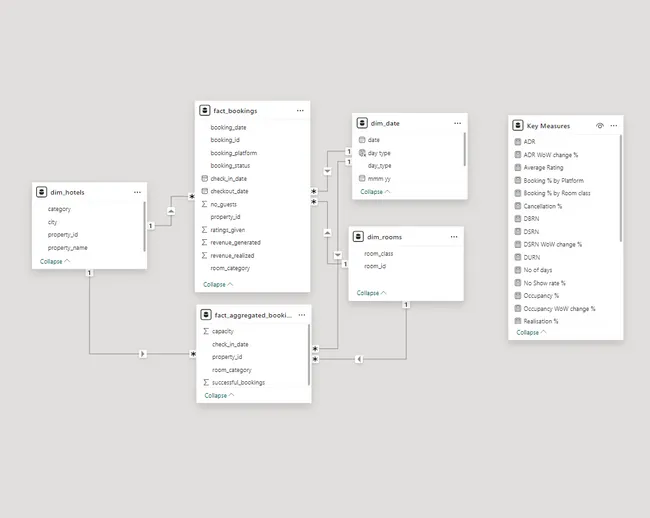Click the Key Measures table icon

518,126
